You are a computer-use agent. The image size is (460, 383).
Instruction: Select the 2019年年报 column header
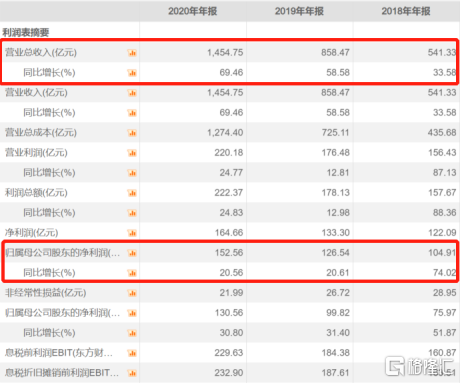click(299, 11)
